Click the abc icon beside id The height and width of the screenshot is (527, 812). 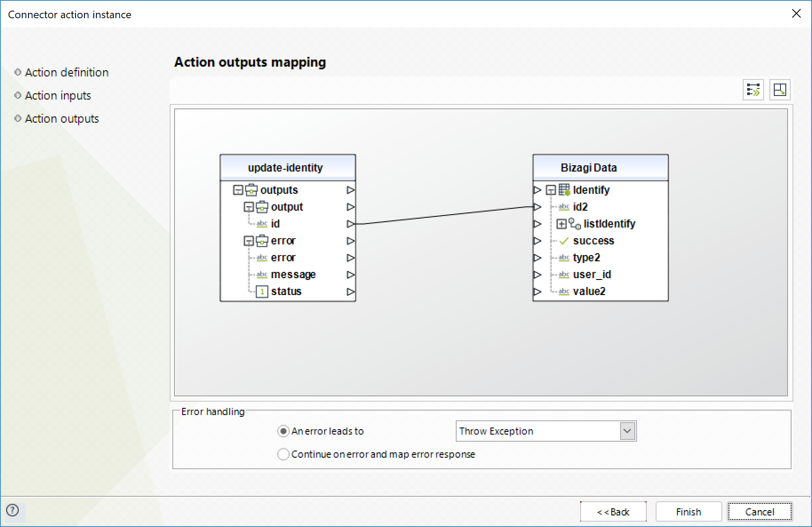click(x=262, y=224)
